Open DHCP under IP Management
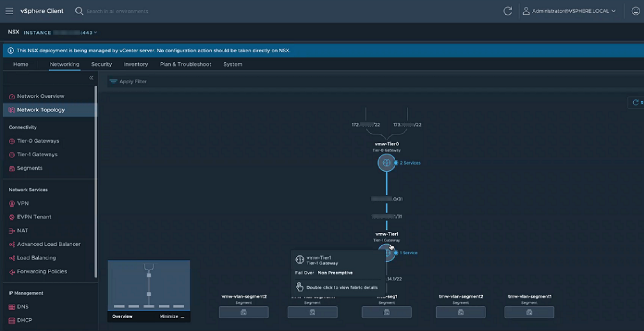 click(25, 320)
